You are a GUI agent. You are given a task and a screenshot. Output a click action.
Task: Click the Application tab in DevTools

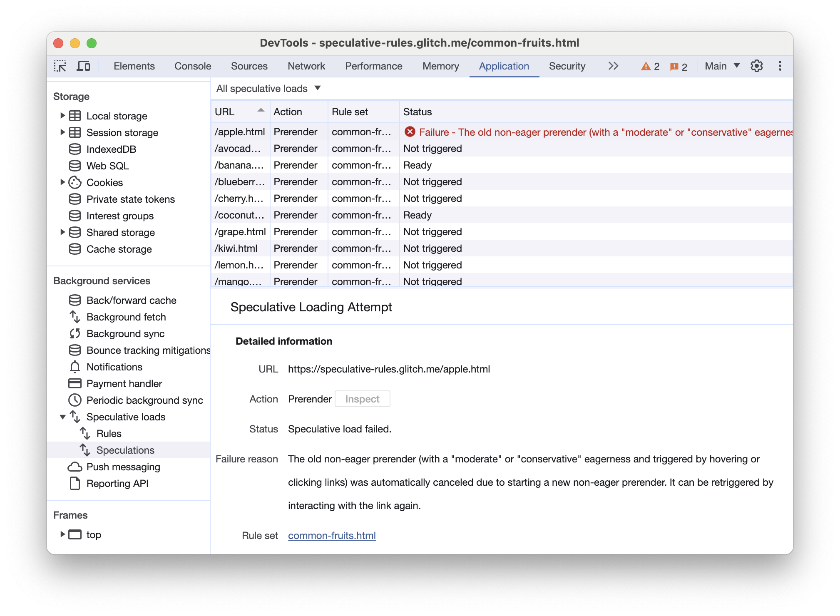[503, 66]
